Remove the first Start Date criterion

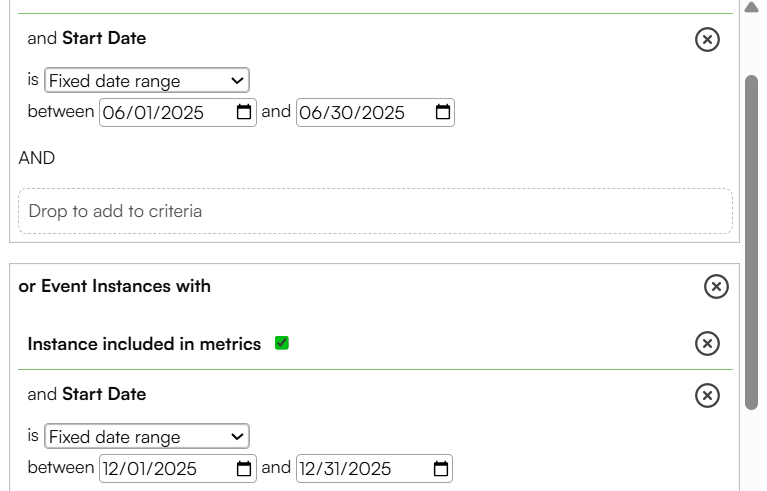pos(707,39)
